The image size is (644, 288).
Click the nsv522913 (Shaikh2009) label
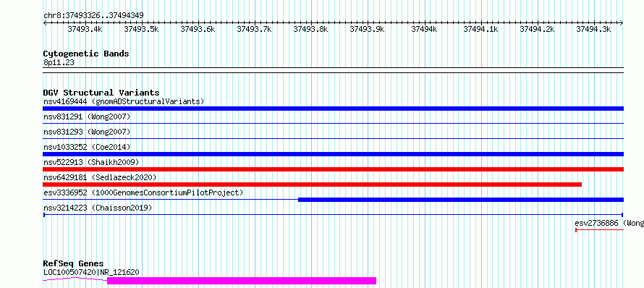91,162
